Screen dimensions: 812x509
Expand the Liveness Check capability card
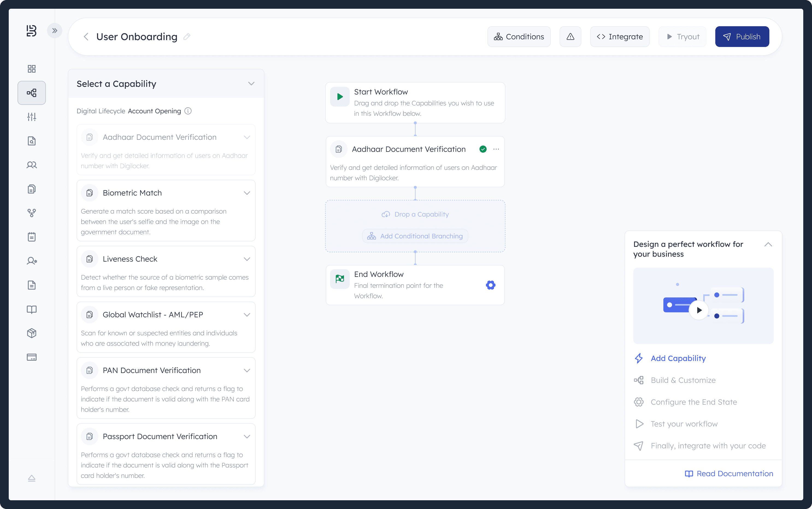247,259
